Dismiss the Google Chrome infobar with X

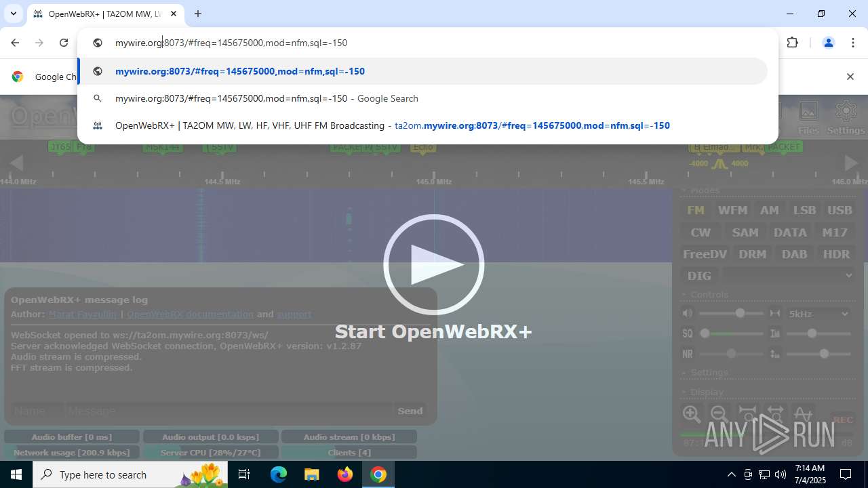click(850, 77)
